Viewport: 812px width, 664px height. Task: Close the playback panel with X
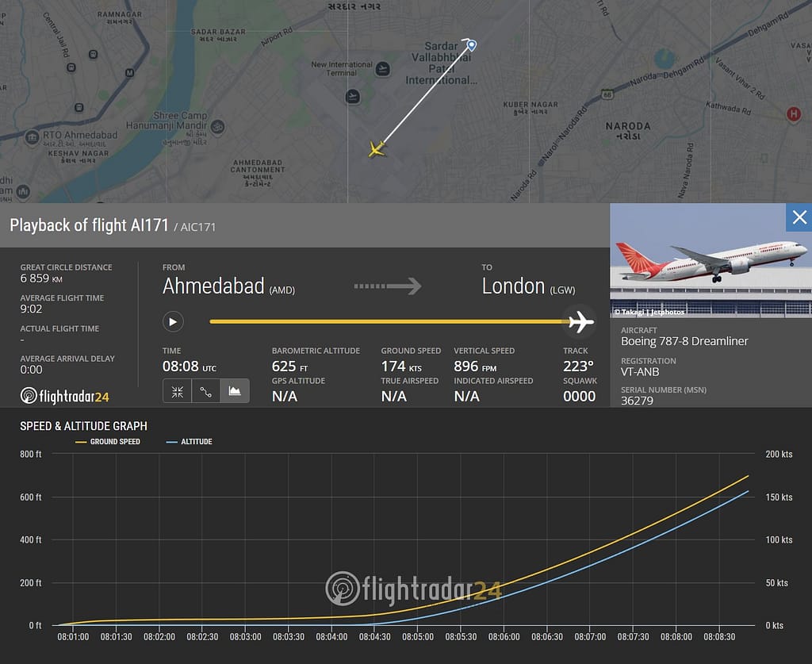tap(799, 217)
